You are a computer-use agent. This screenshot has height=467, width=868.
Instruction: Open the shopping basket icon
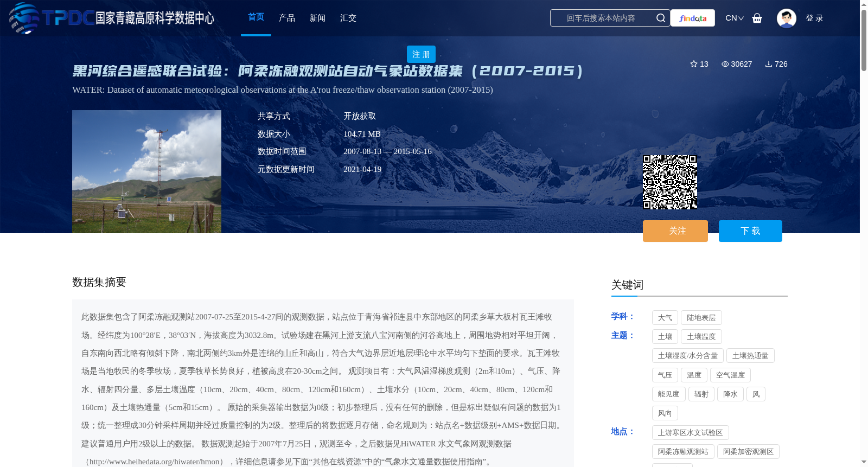pos(757,18)
